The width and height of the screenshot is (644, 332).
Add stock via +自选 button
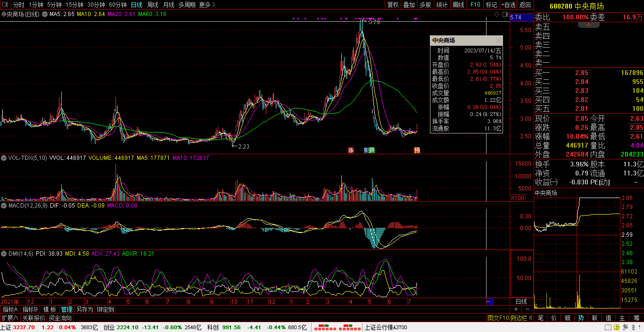coord(508,5)
